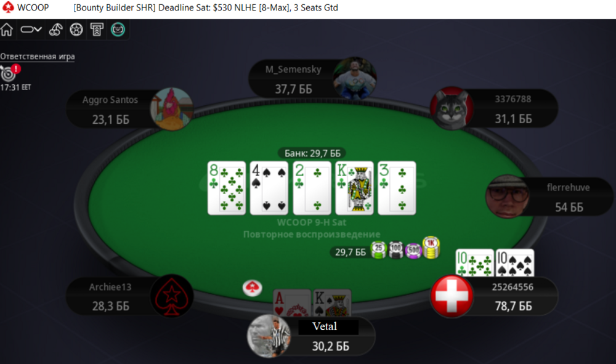Open the PokerStars WCOOP logo
Image resolution: width=616 pixels, height=364 pixels.
pos(25,7)
